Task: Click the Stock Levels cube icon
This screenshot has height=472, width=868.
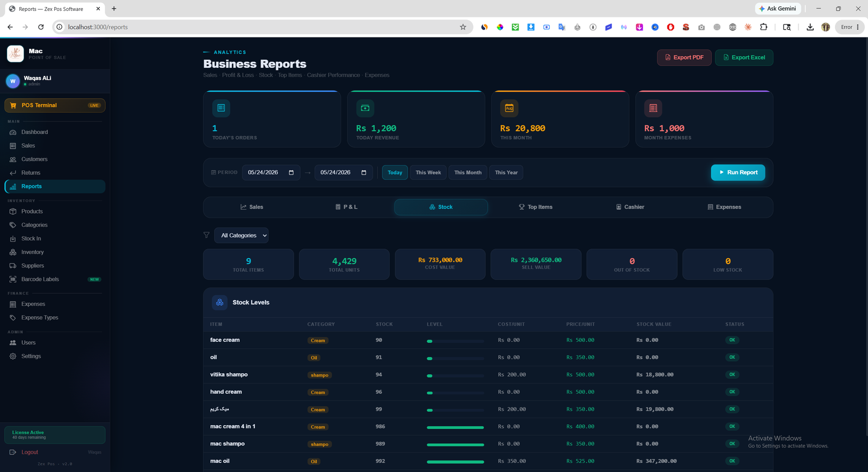Action: pyautogui.click(x=220, y=302)
